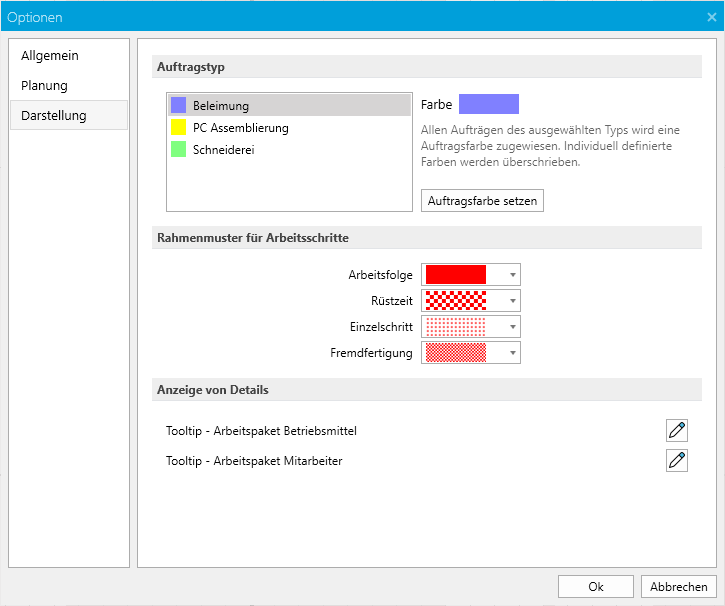The image size is (725, 606).
Task: Choose PC Assemblierung order type
Action: tap(241, 128)
